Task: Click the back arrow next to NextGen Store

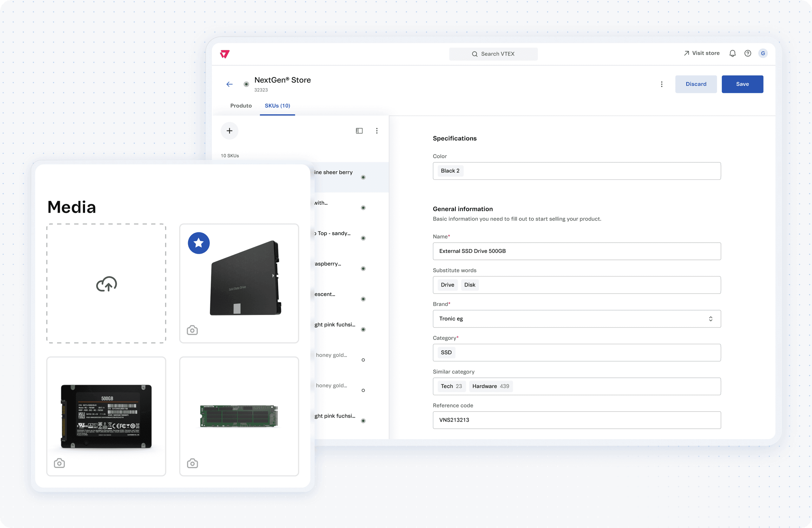Action: 229,84
